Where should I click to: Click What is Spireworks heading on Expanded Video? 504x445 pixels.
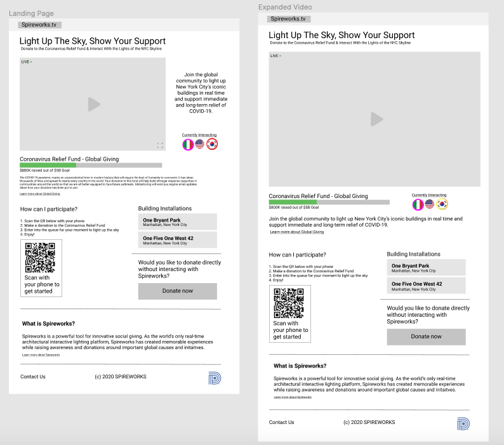(300, 366)
